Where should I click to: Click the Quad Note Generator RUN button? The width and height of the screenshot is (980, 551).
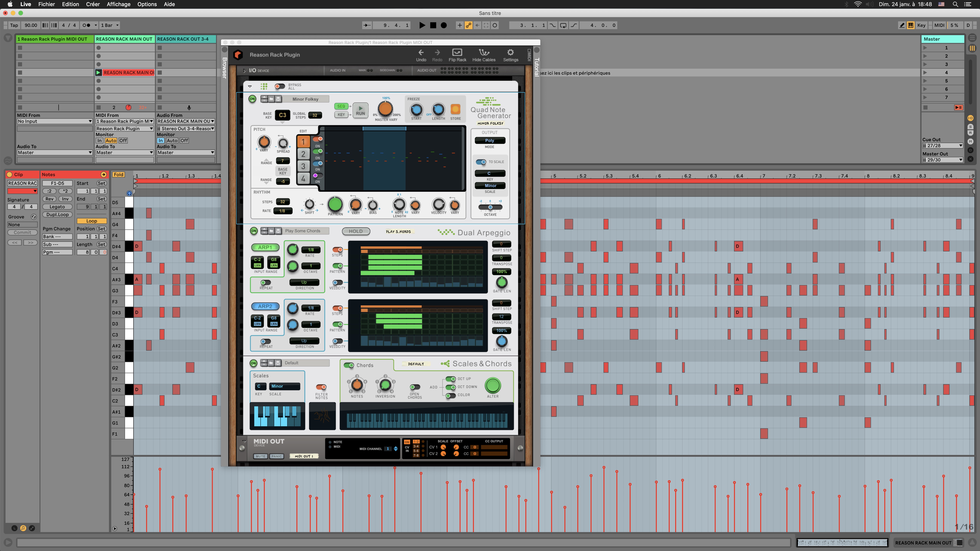(360, 111)
